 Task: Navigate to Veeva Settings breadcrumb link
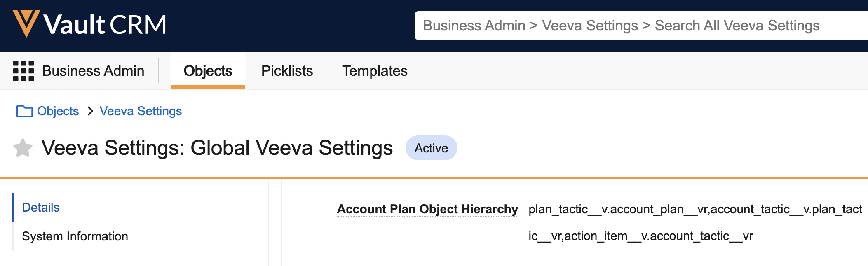click(141, 111)
